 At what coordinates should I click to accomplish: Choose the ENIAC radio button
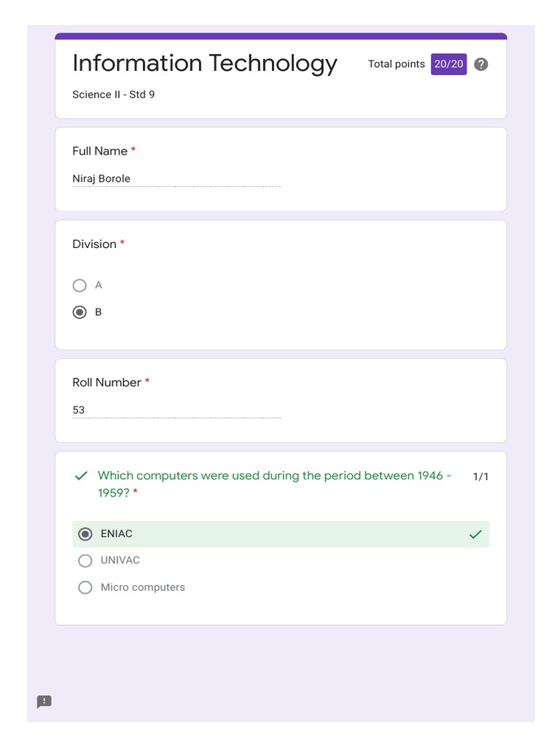coord(85,534)
